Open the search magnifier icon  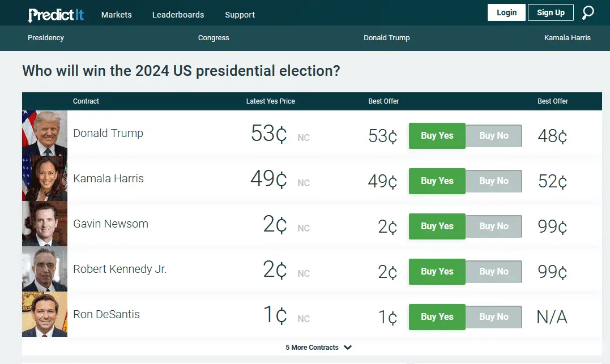pos(588,12)
